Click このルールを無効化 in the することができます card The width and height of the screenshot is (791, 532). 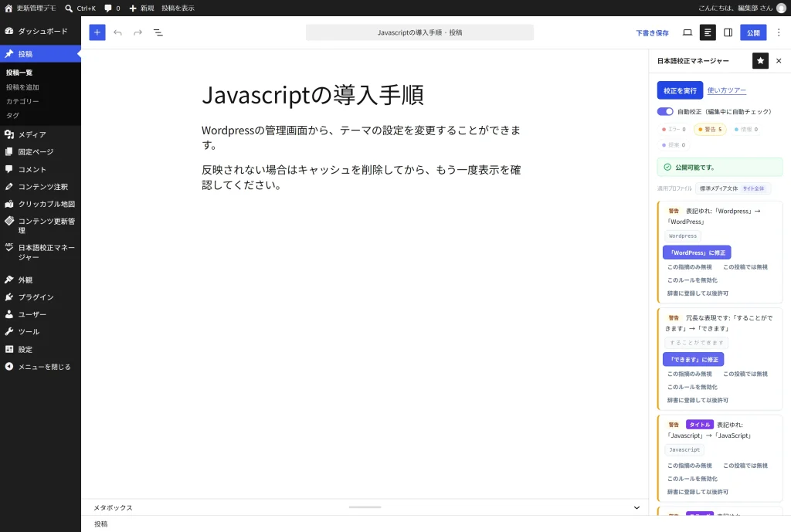692,388
